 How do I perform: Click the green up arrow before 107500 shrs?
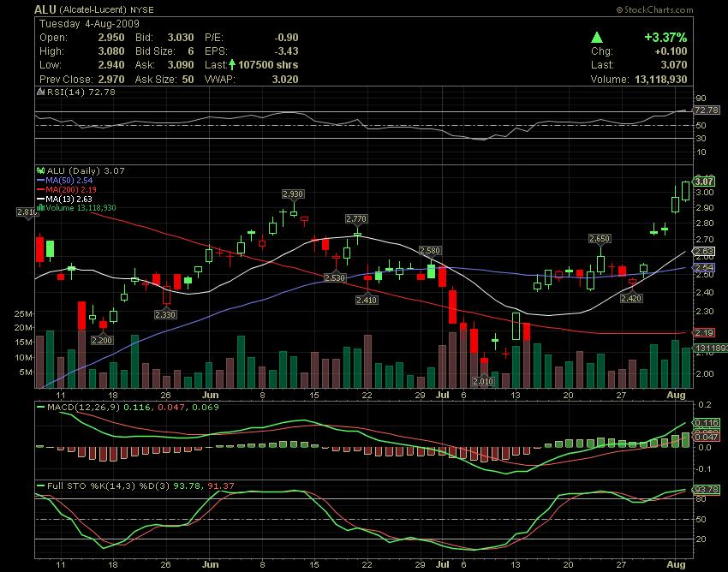pos(232,64)
